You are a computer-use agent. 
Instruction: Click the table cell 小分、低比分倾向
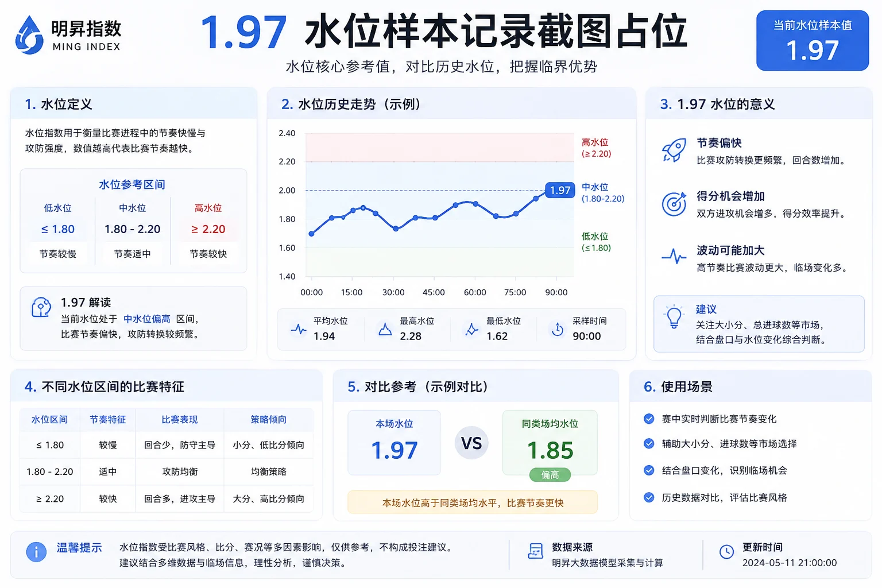(269, 445)
